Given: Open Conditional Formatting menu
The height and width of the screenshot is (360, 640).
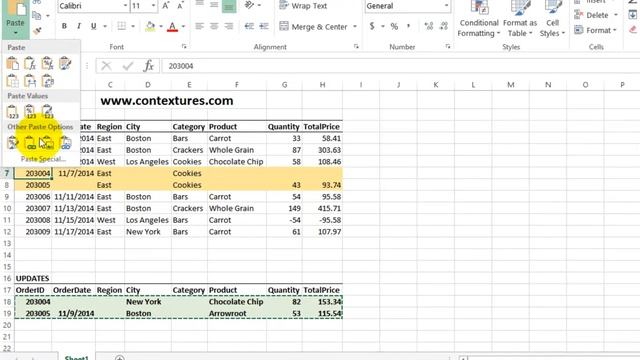Looking at the screenshot, I should tap(478, 19).
